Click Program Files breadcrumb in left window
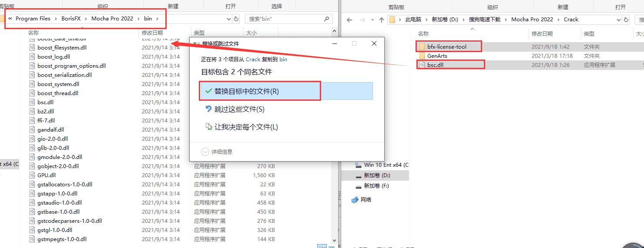This screenshot has height=248, width=644. click(x=33, y=19)
